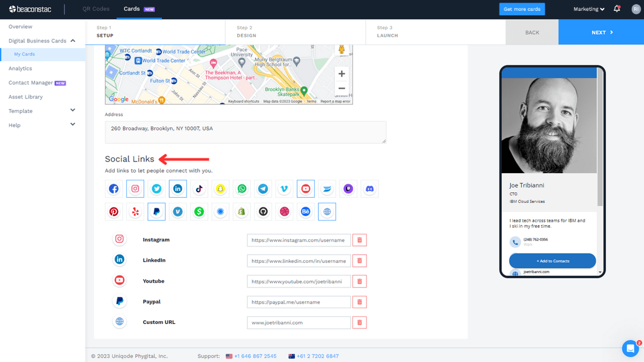Screen dimensions: 644x362
Task: Expand the Help sidebar section
Action: tap(42, 125)
